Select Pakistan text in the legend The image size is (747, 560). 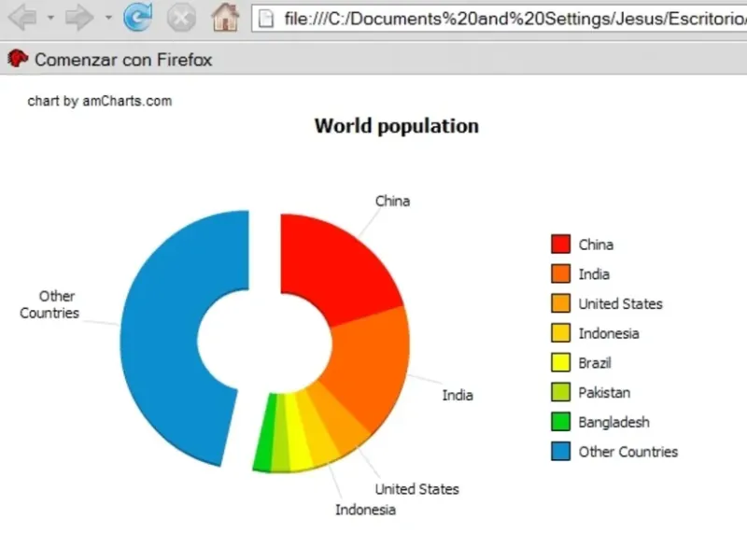(604, 392)
